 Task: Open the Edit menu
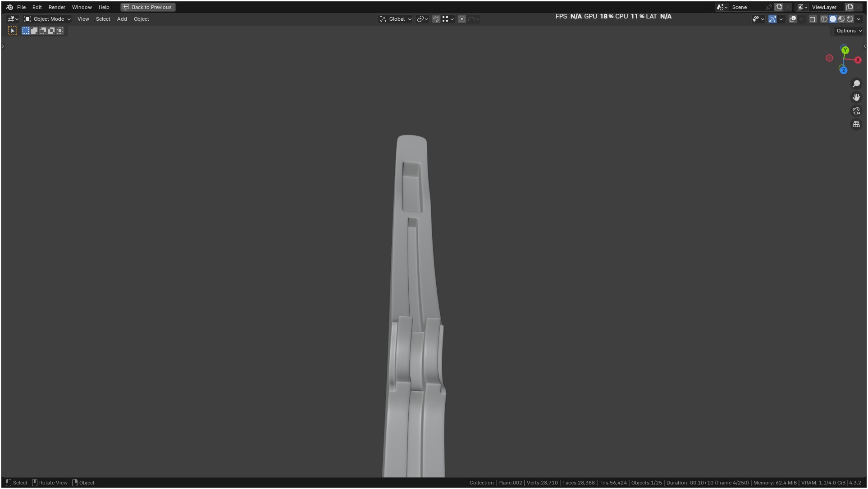(37, 7)
